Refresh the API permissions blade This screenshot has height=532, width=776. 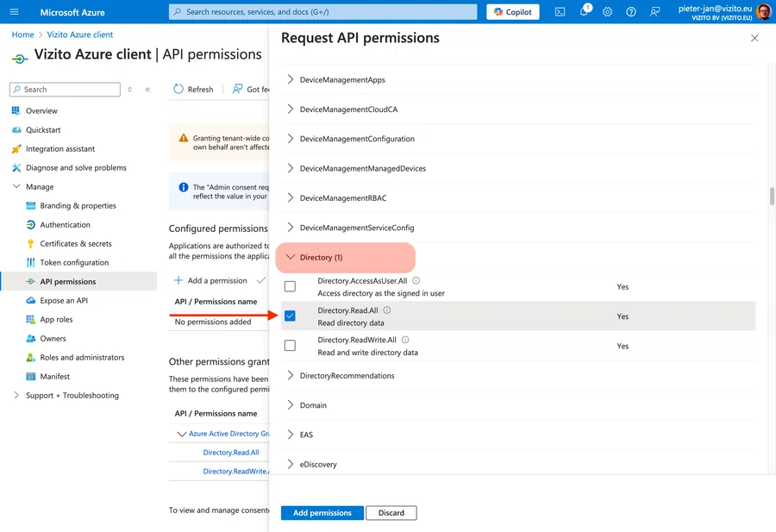[192, 89]
